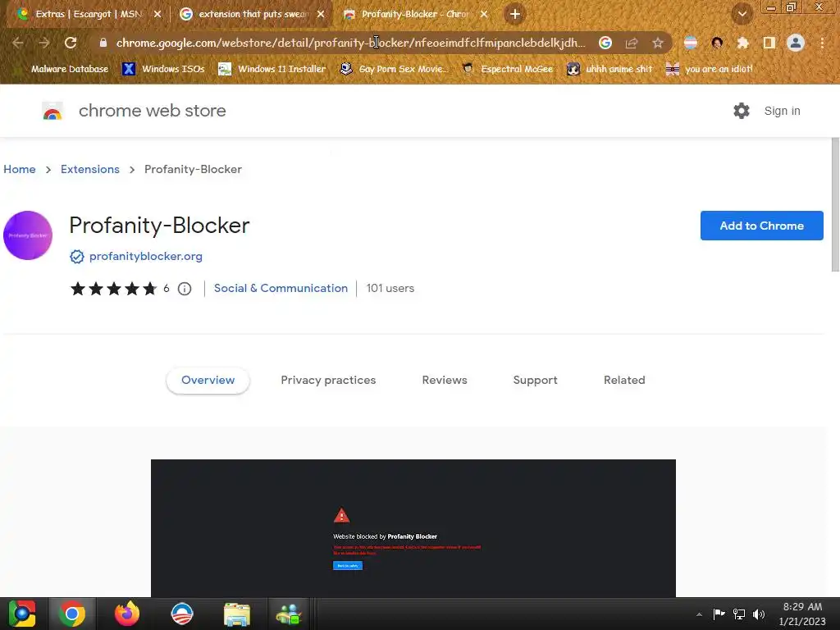Open the messenger people icon in taskbar
The height and width of the screenshot is (630, 840).
289,614
